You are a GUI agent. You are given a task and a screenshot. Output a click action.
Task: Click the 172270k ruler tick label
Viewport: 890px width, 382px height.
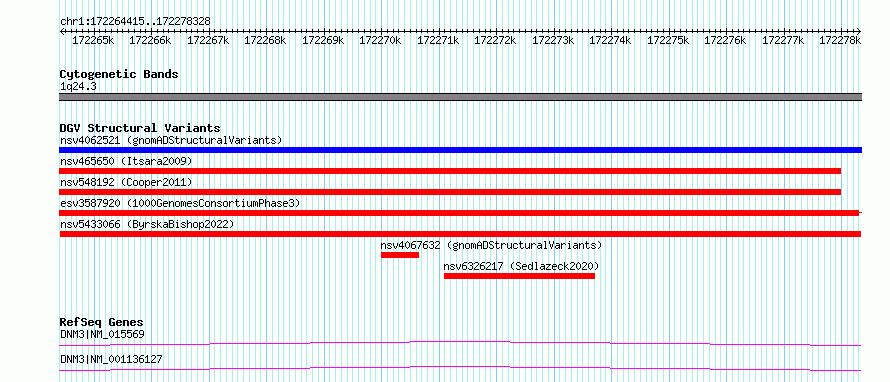pyautogui.click(x=380, y=41)
